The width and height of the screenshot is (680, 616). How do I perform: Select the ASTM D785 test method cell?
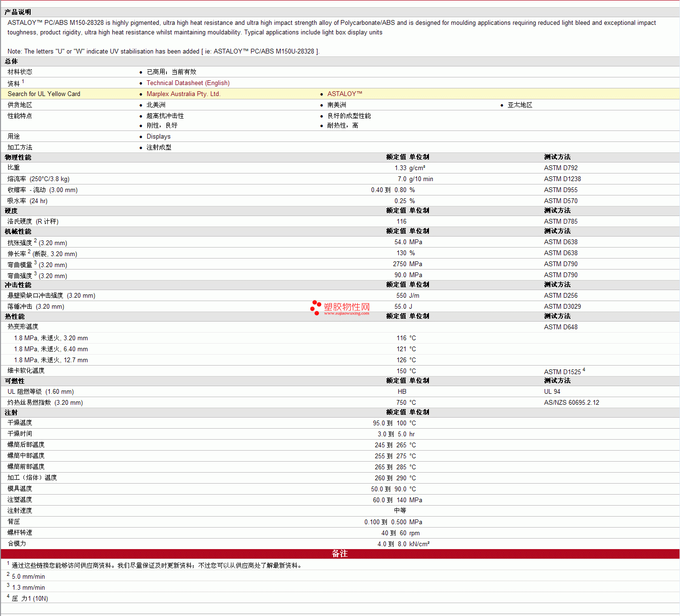(561, 222)
